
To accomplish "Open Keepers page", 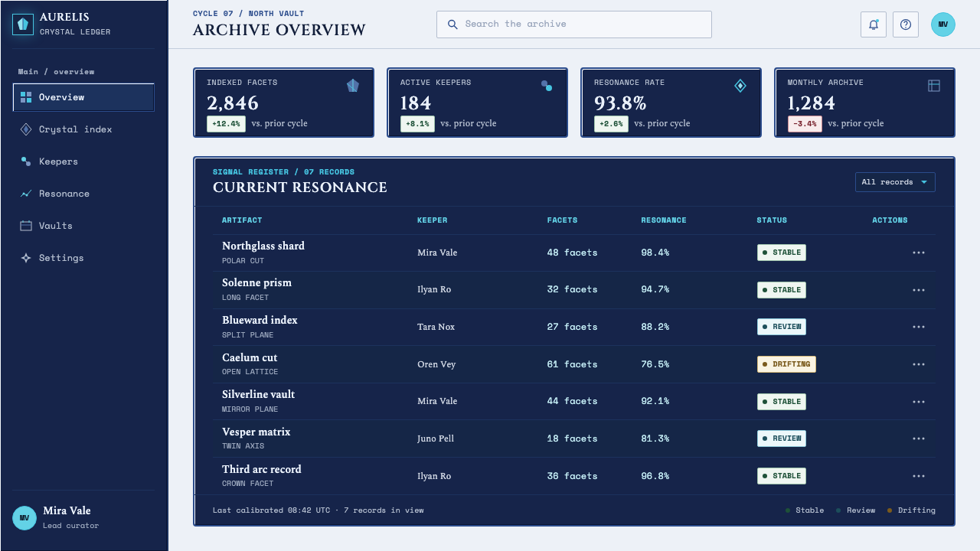I will tap(84, 161).
